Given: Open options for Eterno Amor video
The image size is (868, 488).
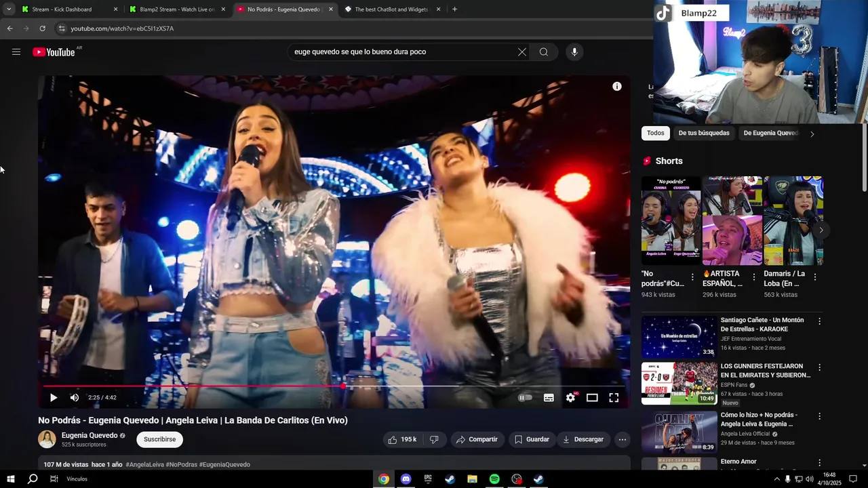Looking at the screenshot, I should tap(819, 463).
